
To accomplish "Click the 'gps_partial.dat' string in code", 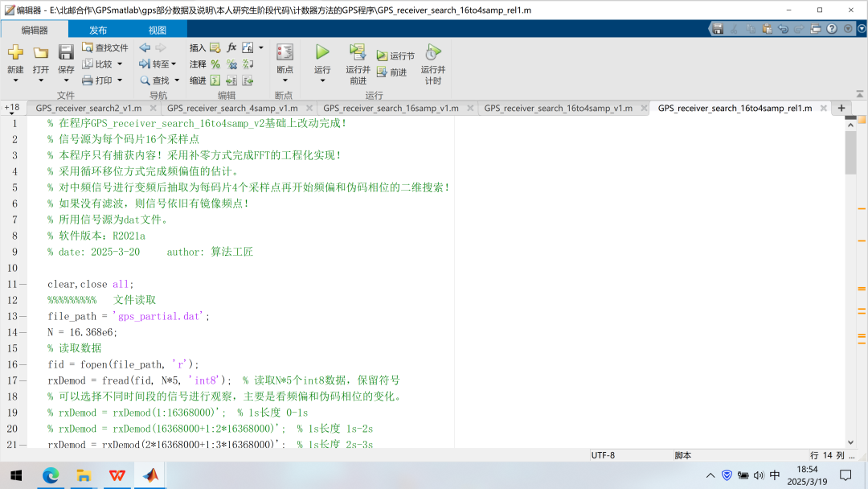I will click(159, 316).
